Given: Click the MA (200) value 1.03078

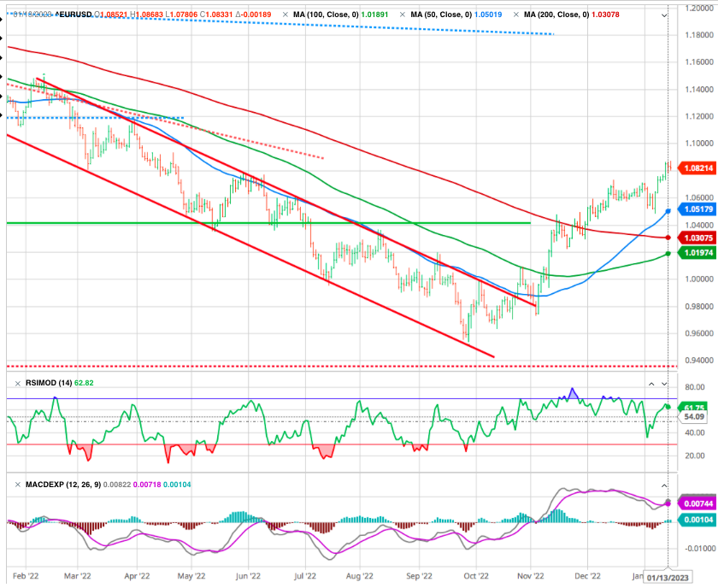Looking at the screenshot, I should 605,15.
